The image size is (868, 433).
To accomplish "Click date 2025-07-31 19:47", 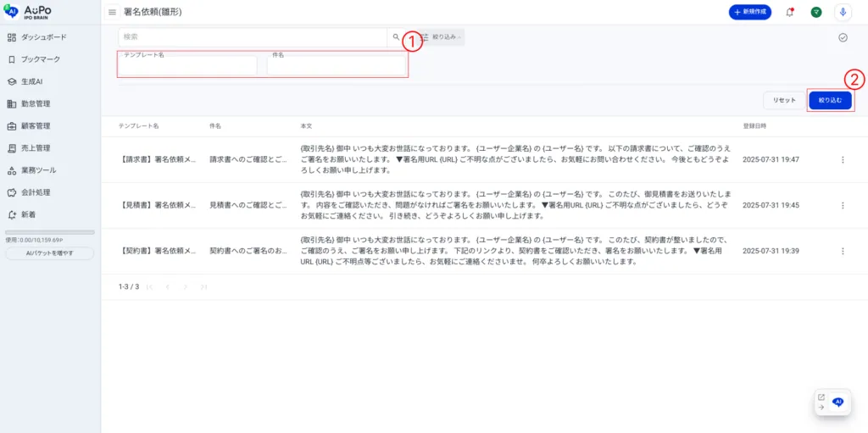I will tap(771, 159).
